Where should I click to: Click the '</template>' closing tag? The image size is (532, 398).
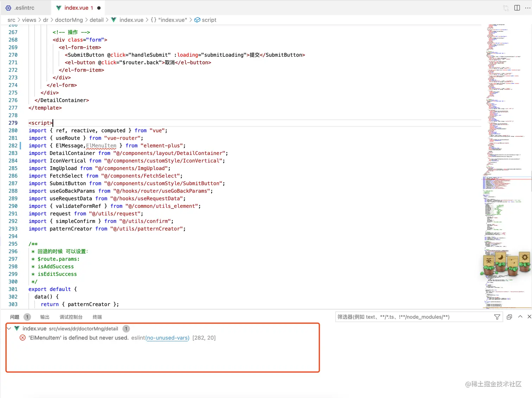45,108
